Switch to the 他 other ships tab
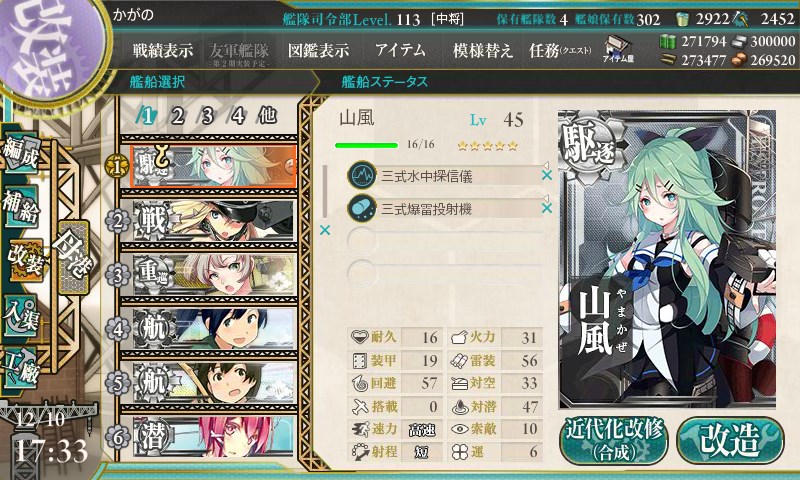800x480 pixels. [267, 116]
